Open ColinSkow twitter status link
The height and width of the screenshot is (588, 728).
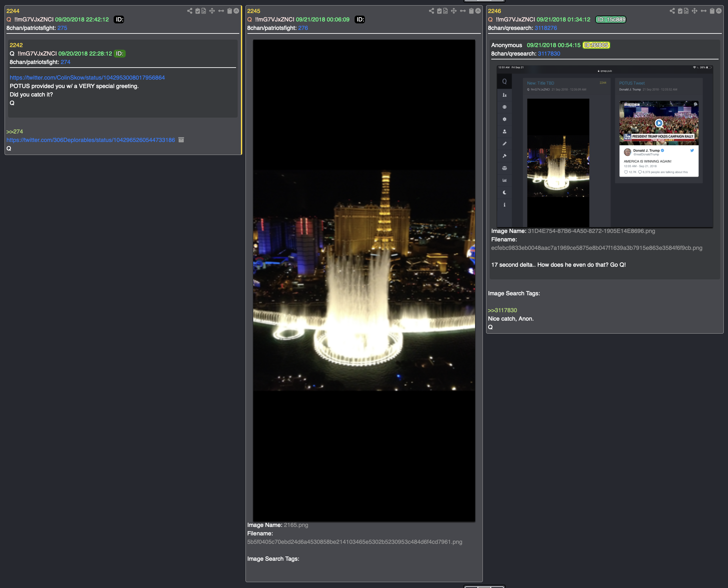[x=87, y=78]
